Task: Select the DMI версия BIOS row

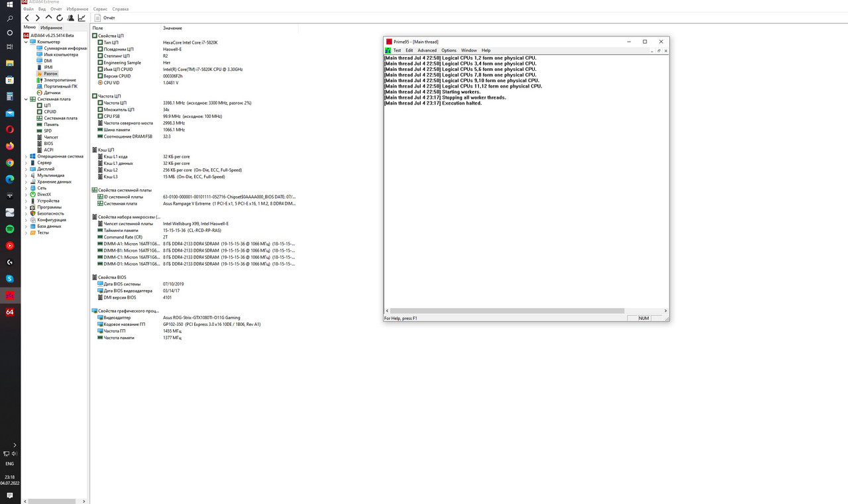Action: (x=194, y=297)
